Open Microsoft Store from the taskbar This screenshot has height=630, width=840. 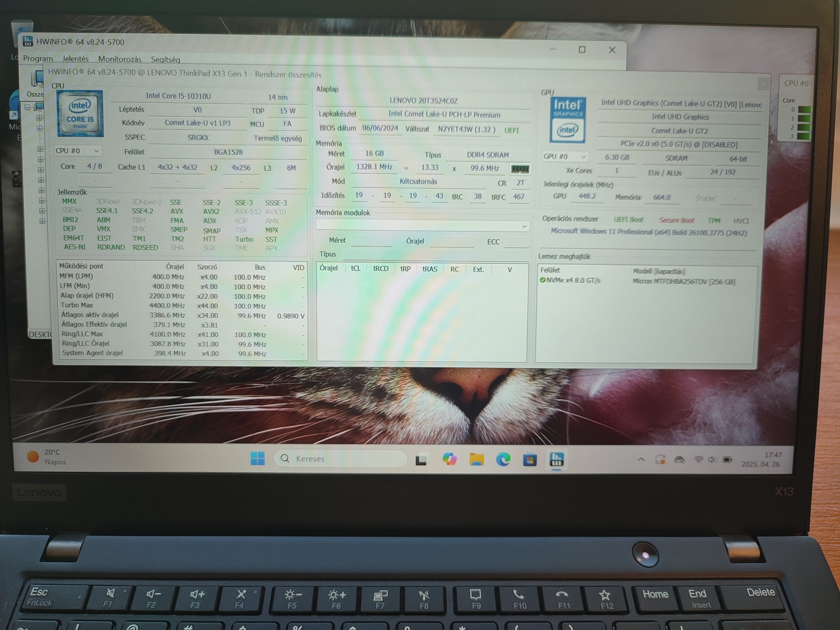click(x=530, y=459)
